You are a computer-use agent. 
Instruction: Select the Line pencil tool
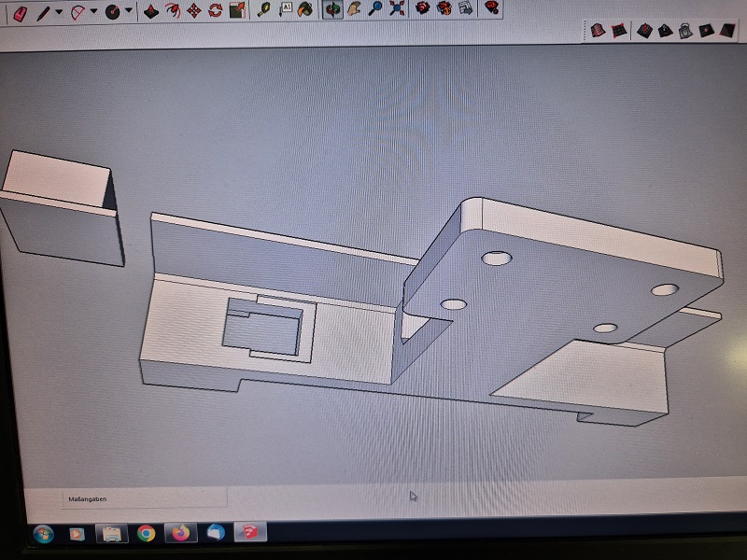coord(43,12)
